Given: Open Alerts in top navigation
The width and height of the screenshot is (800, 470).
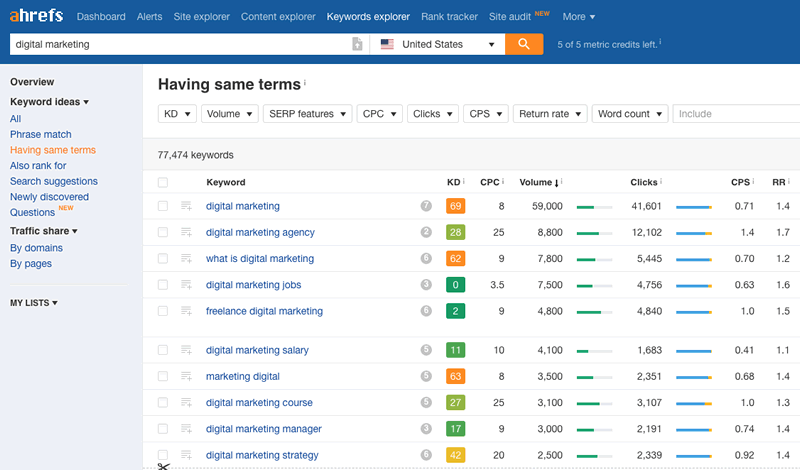Looking at the screenshot, I should coord(149,17).
